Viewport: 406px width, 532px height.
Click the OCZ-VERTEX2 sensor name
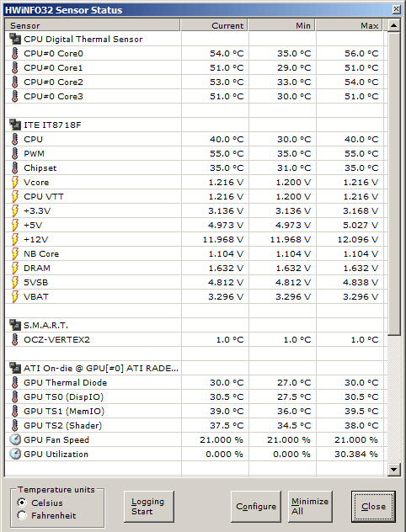coord(56,339)
